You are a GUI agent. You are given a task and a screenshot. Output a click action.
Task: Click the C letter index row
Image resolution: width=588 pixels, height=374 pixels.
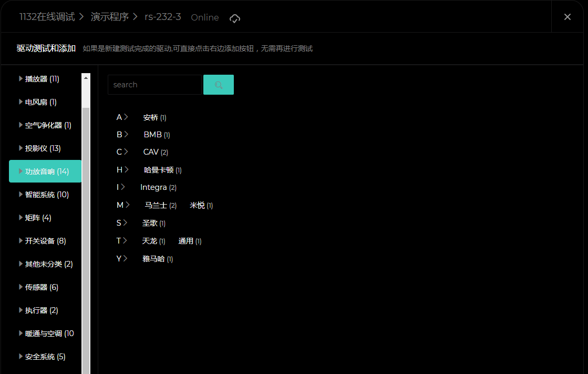click(x=122, y=151)
